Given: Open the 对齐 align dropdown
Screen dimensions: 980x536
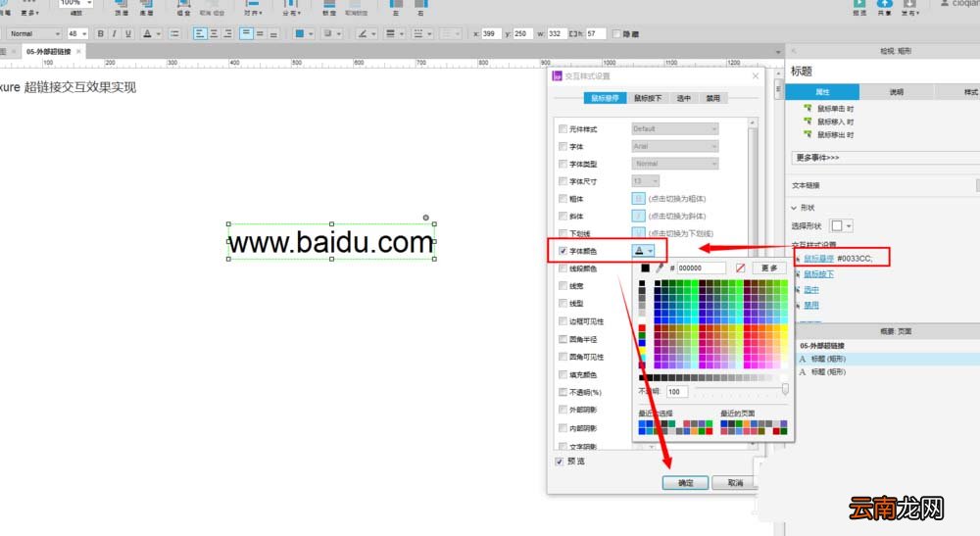Looking at the screenshot, I should [253, 8].
